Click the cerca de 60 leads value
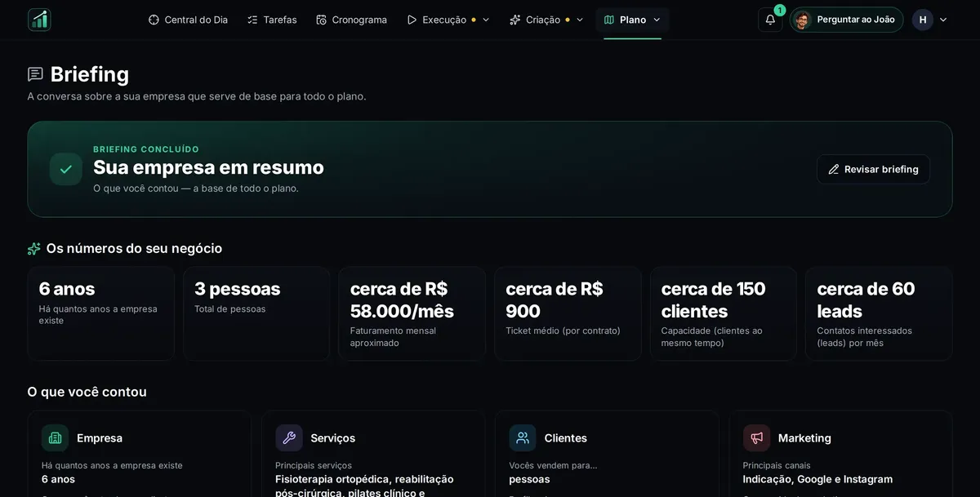 click(x=866, y=300)
